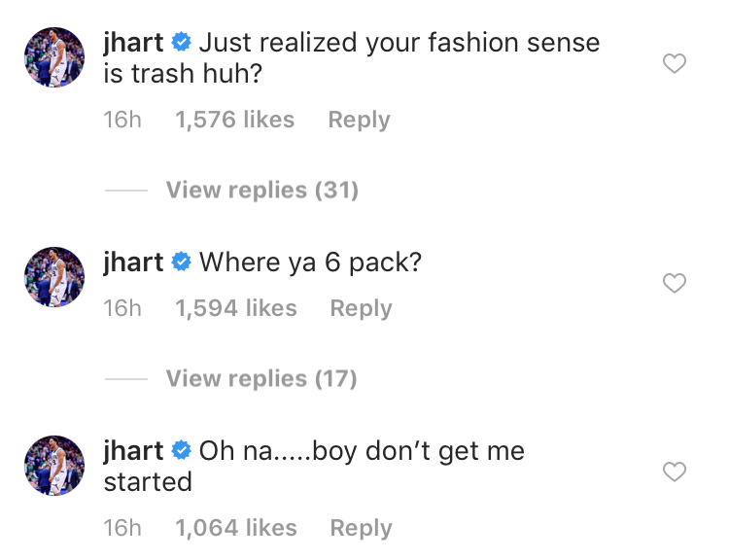Viewport: 729px width, 560px height.
Task: Reply to the fashion sense comment
Action: [x=359, y=120]
